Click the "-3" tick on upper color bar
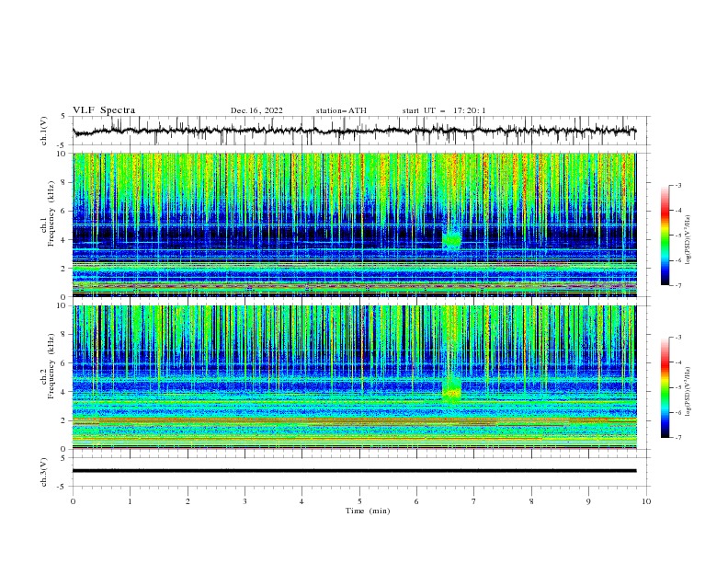The height and width of the screenshot is (563, 728). [x=678, y=185]
